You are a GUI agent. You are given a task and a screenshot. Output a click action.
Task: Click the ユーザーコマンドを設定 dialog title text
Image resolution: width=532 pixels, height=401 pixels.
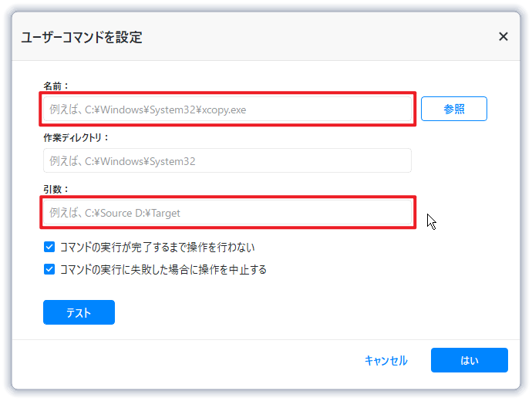coord(82,37)
